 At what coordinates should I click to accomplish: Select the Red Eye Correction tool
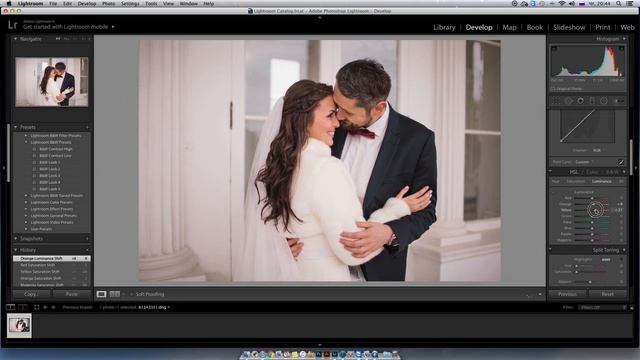pos(580,101)
